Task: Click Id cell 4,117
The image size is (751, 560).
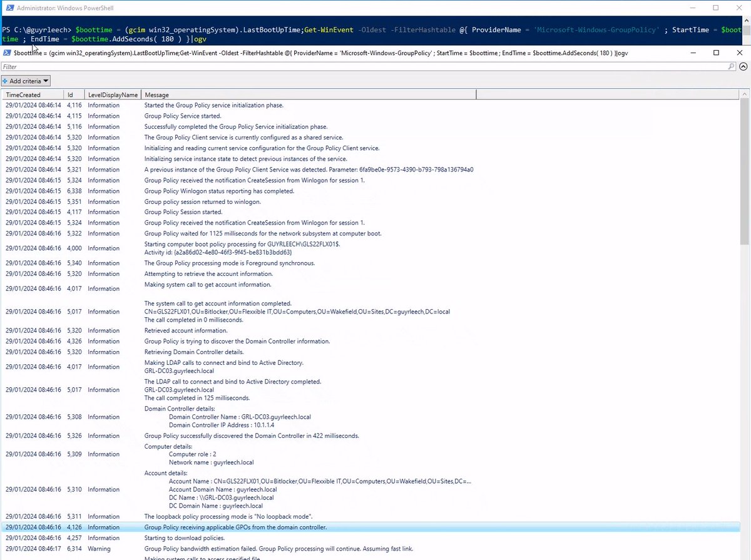Action: [x=74, y=212]
